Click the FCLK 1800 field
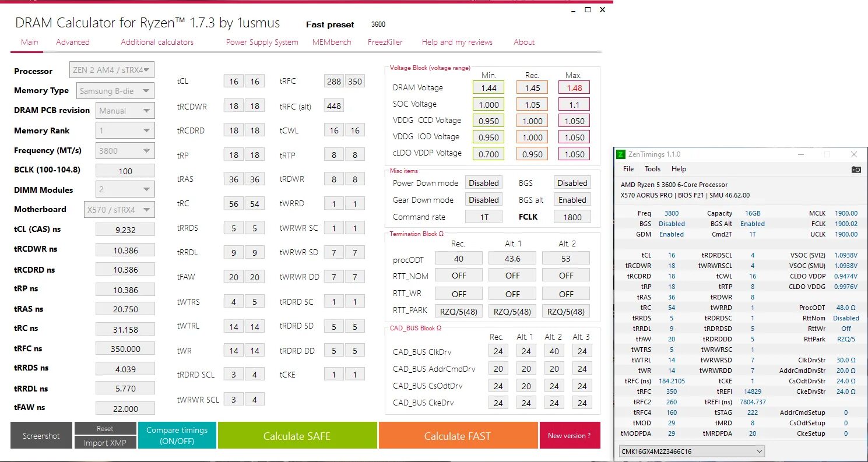Image resolution: width=868 pixels, height=462 pixels. coord(572,217)
